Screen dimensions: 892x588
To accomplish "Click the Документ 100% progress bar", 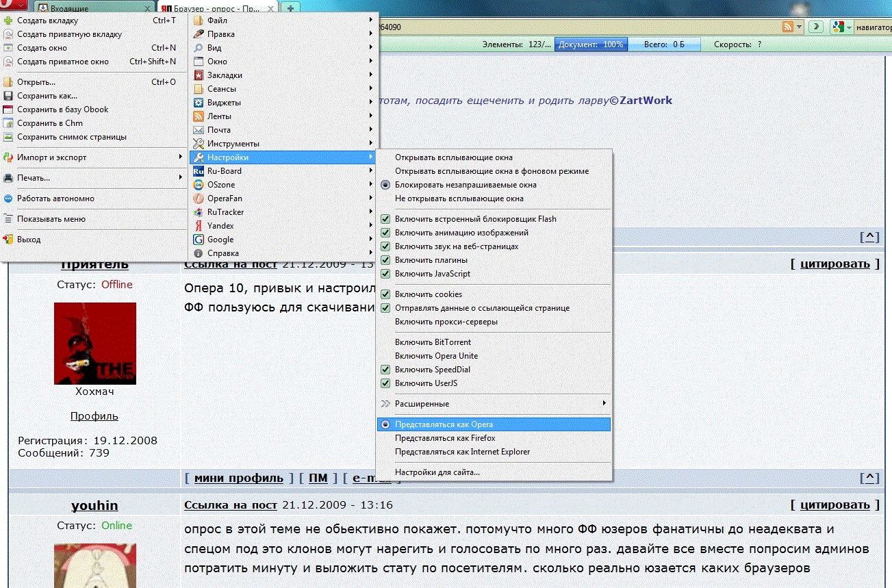I will click(x=590, y=44).
